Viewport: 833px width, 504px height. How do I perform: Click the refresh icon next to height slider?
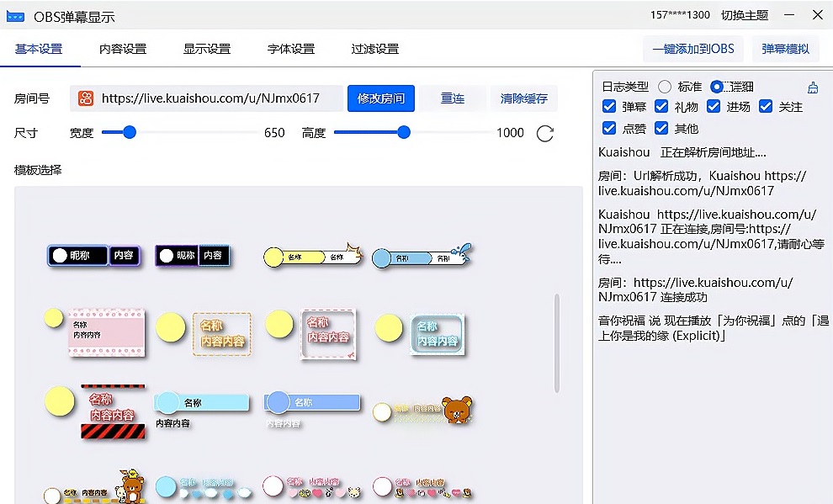[x=544, y=132]
